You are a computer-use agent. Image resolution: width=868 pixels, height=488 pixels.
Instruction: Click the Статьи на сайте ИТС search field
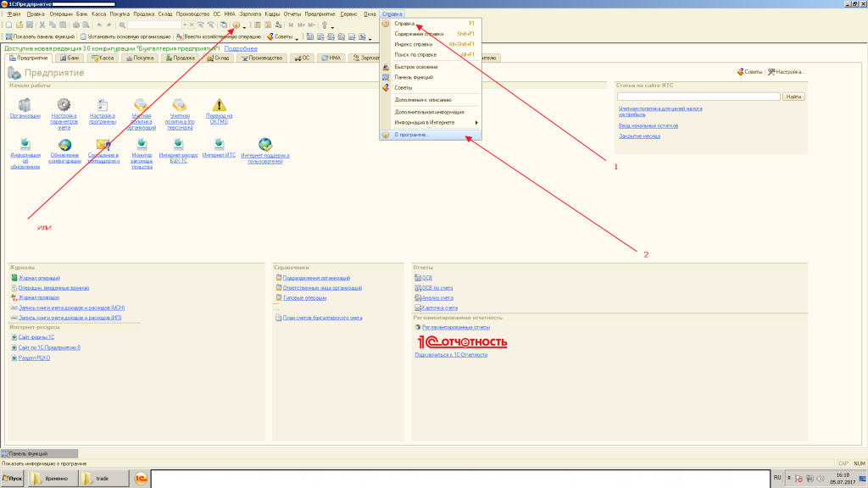(x=698, y=97)
